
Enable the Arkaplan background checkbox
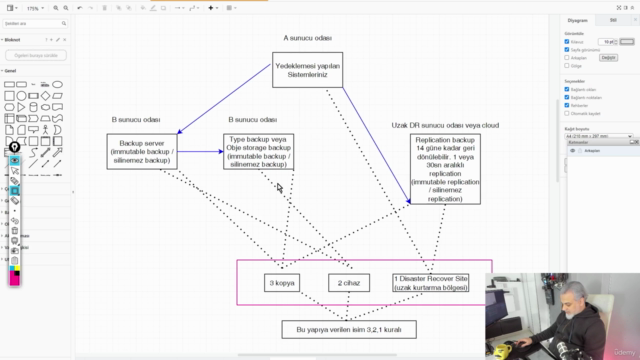(567, 58)
